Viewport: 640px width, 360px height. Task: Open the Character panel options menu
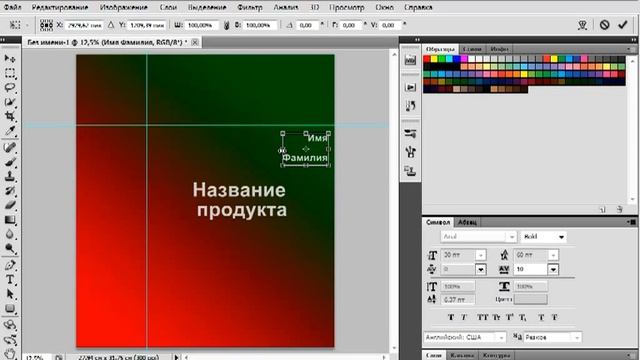click(x=631, y=222)
